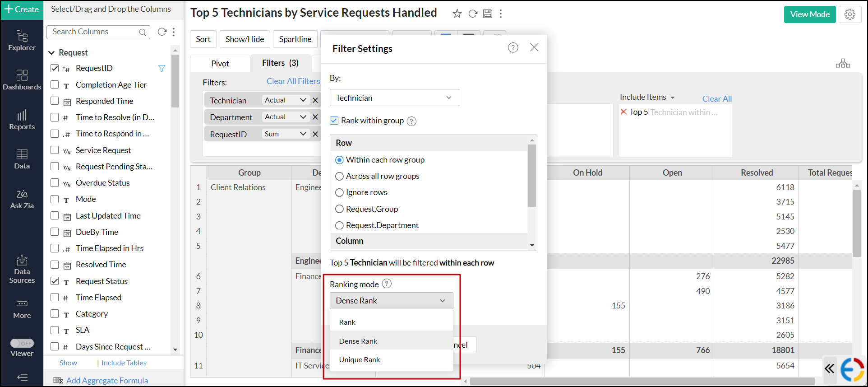Open the By Technician dropdown
Image resolution: width=868 pixels, height=387 pixels.
tap(394, 98)
